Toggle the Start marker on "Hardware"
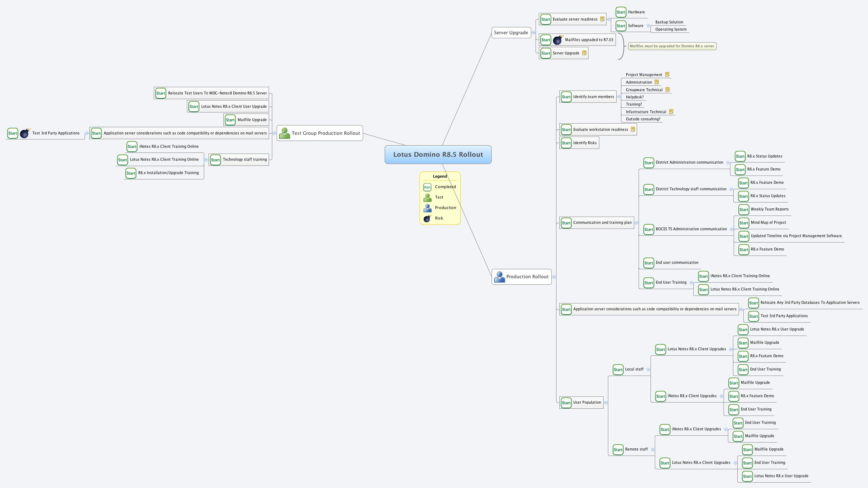868x488 pixels. [621, 12]
